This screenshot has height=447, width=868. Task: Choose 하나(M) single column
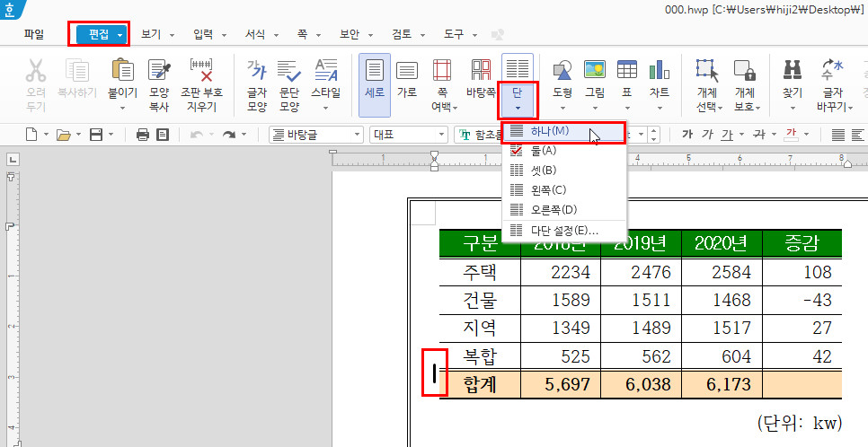[563, 131]
